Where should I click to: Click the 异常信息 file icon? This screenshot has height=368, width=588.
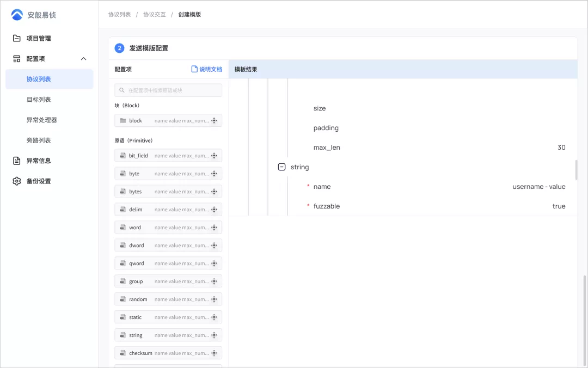(x=17, y=161)
